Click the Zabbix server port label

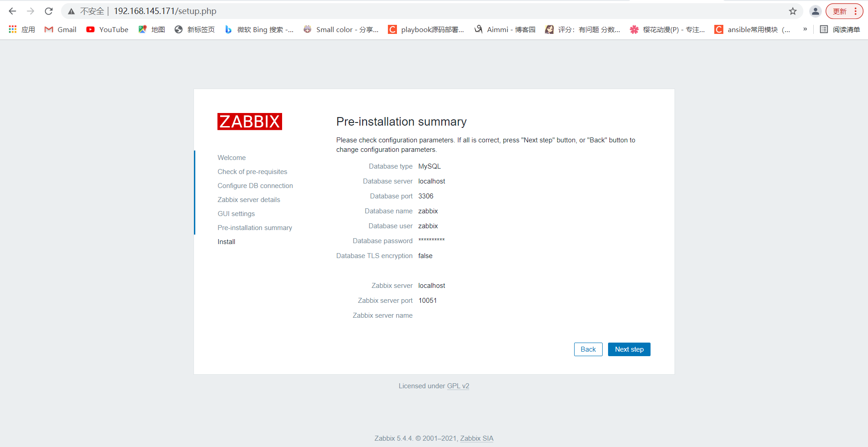385,301
